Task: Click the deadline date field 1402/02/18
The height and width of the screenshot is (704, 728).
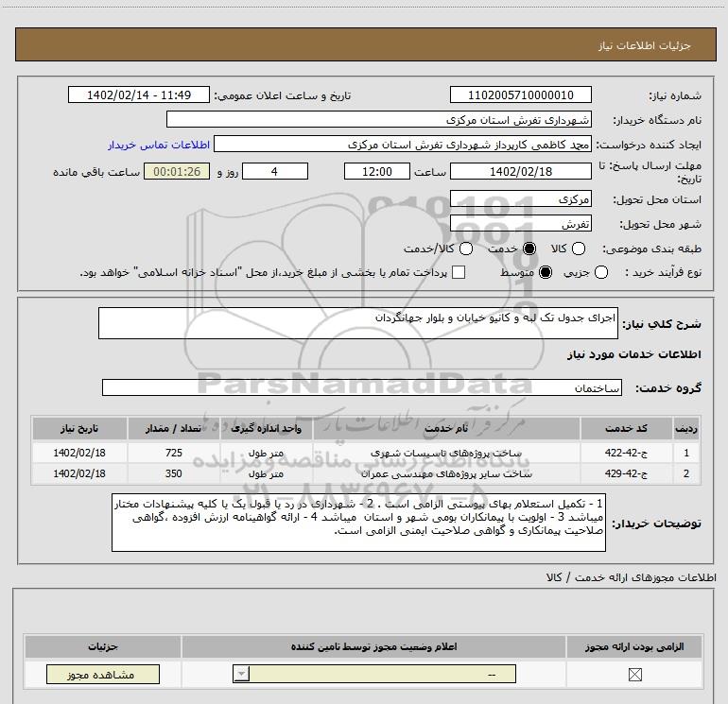Action: pyautogui.click(x=520, y=171)
